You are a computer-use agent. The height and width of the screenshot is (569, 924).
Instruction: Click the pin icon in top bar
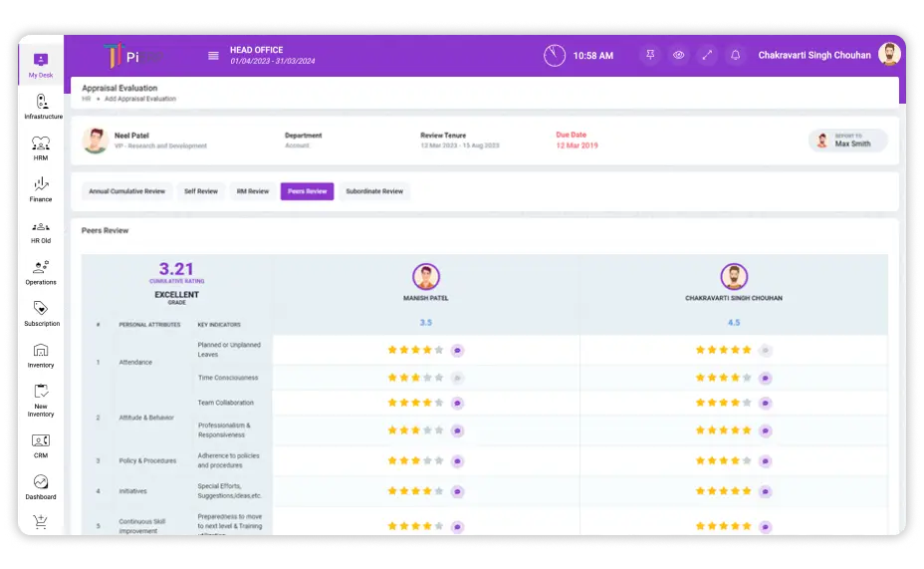coord(650,56)
